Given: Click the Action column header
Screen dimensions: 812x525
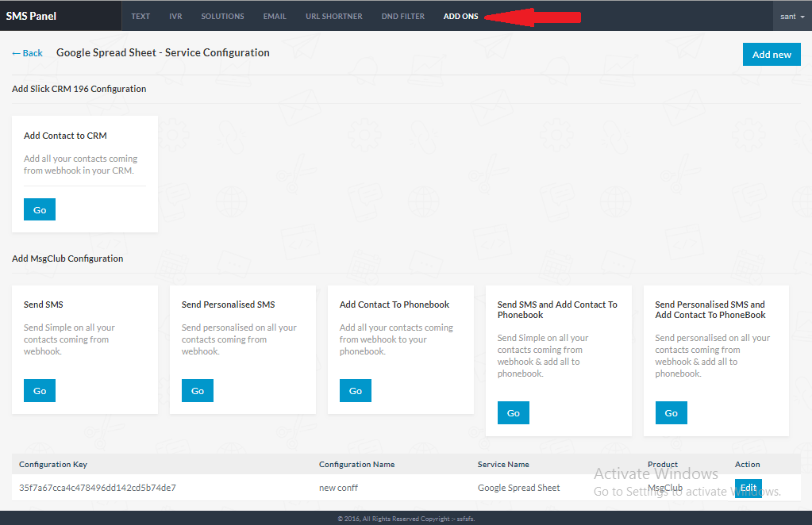Looking at the screenshot, I should (x=747, y=465).
